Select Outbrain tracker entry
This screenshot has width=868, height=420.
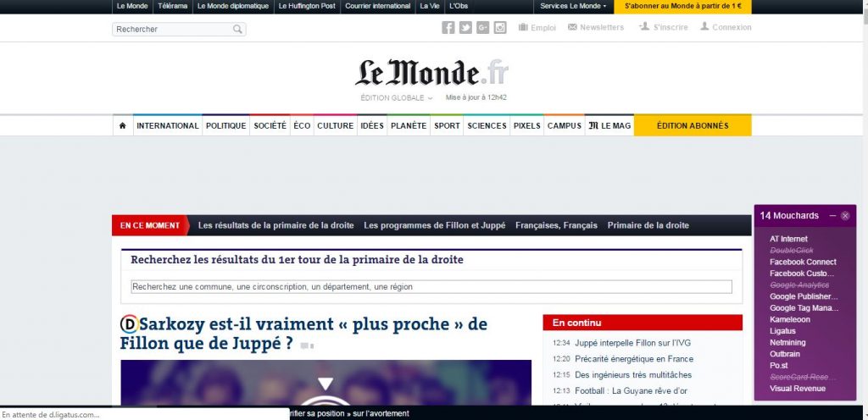(x=784, y=354)
